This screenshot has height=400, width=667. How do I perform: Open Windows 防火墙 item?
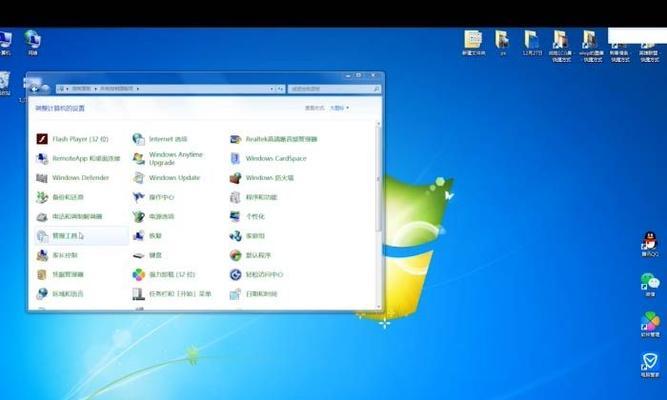[x=262, y=178]
